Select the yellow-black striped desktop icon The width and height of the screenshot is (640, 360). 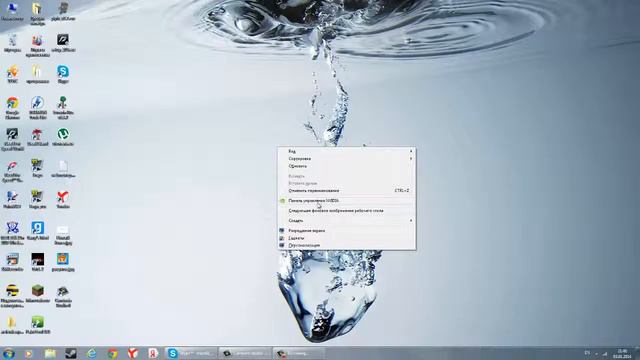[12, 296]
